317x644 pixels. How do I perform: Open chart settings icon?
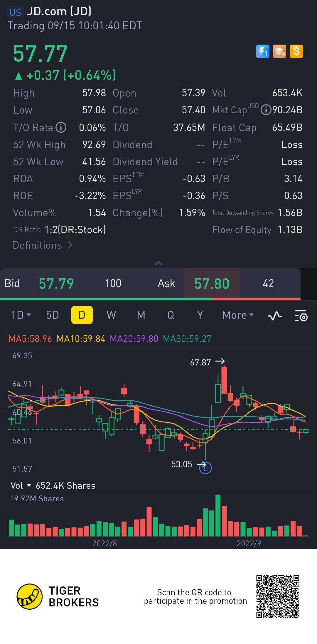point(301,316)
